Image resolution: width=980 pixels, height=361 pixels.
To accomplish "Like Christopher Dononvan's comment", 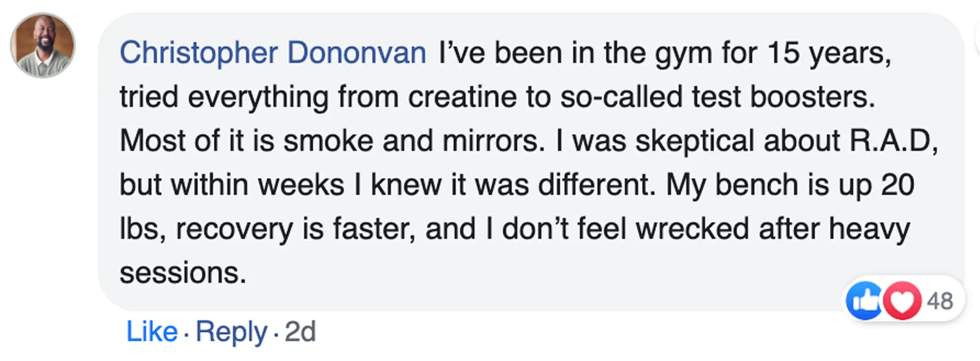I will [152, 331].
